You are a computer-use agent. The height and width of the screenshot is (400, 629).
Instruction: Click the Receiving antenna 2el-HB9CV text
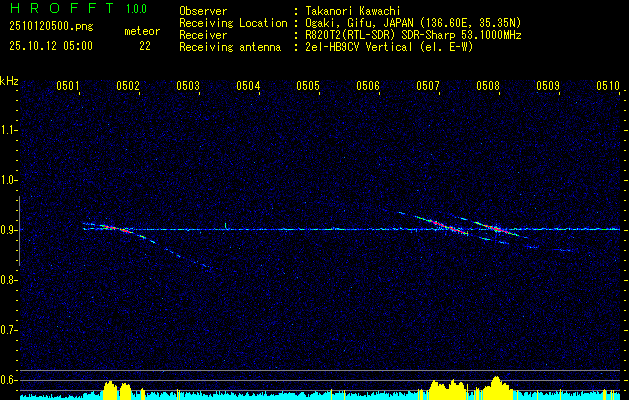[389, 47]
